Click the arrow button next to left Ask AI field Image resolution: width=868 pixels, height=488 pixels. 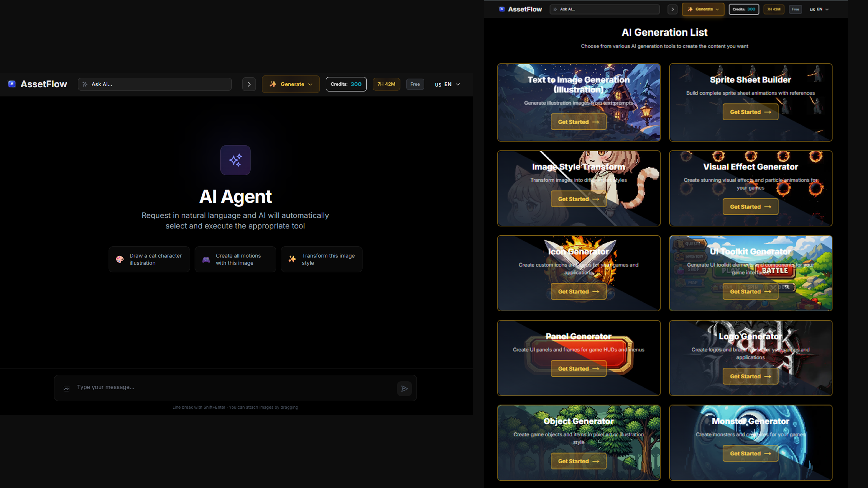coord(249,84)
